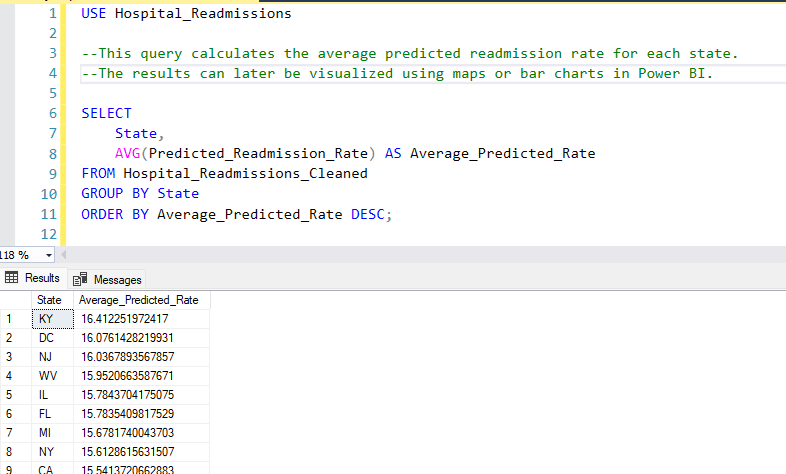Click USE keyword on line 1
The width and height of the screenshot is (786, 474).
point(94,14)
